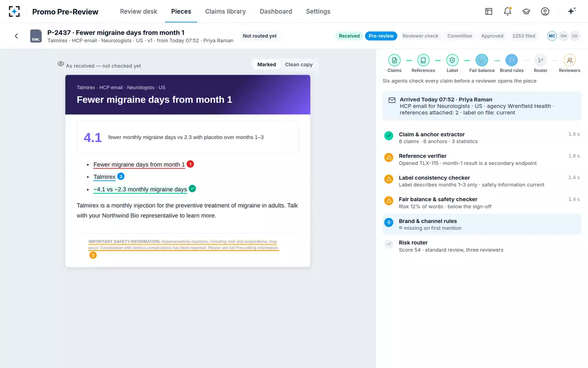Open the Claim & anchor extractor row
The width and height of the screenshot is (588, 368).
point(482,138)
